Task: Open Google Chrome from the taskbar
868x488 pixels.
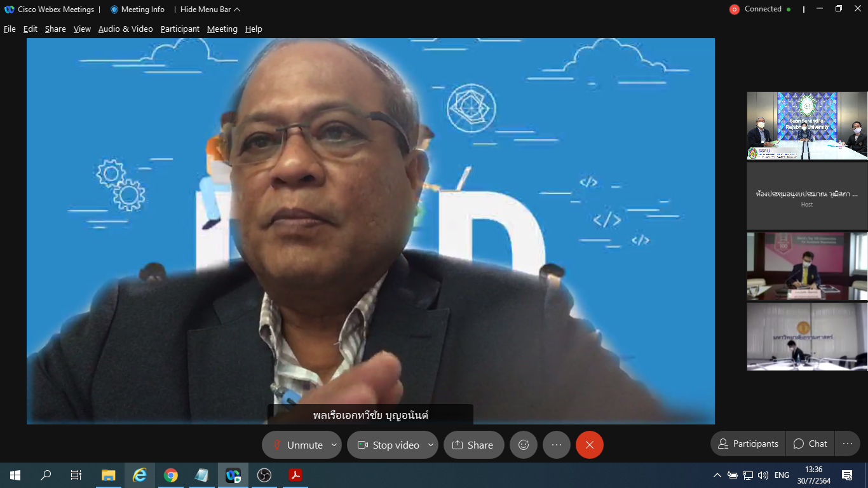Action: tap(171, 475)
